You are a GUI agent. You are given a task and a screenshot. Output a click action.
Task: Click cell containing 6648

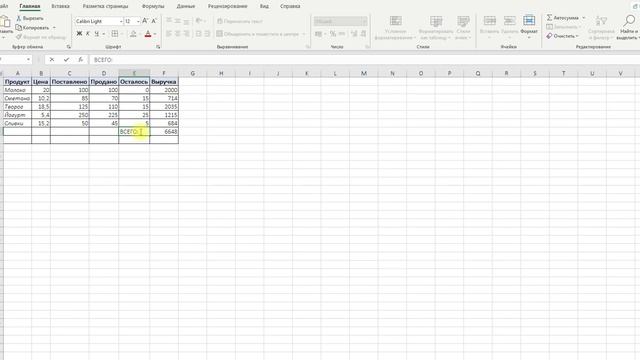pos(164,131)
